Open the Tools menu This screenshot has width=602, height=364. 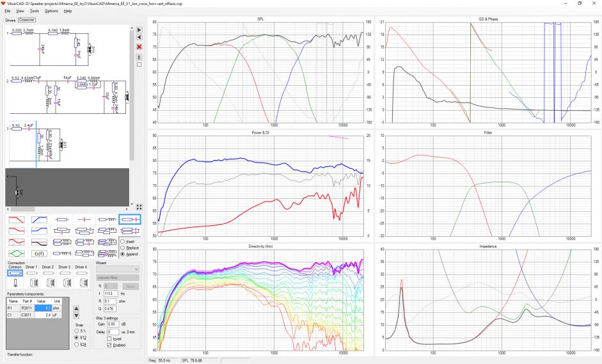[x=34, y=11]
